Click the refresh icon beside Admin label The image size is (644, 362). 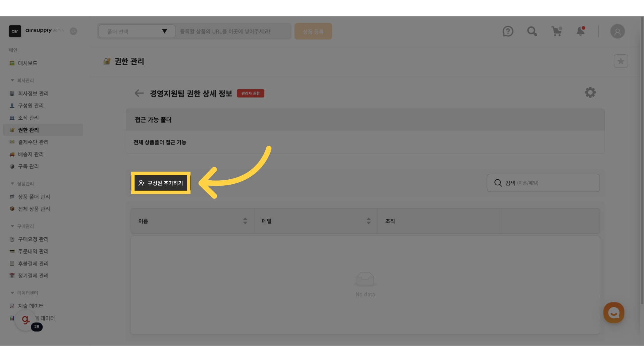point(73,31)
